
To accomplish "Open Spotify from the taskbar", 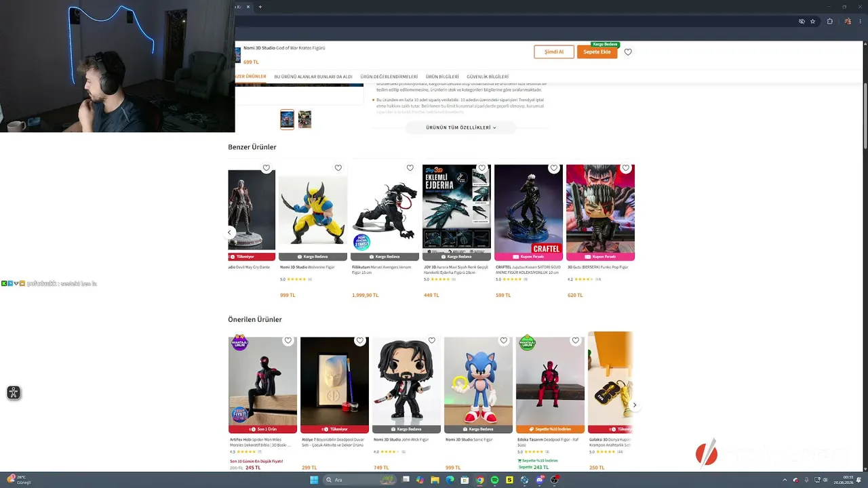I will tap(494, 480).
